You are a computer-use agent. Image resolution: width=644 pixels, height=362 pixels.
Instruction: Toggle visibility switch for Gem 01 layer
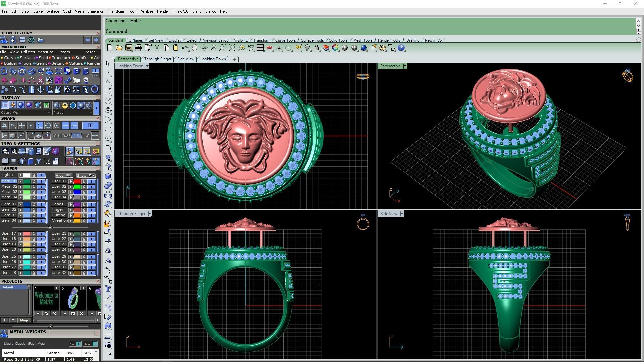pyautogui.click(x=41, y=204)
